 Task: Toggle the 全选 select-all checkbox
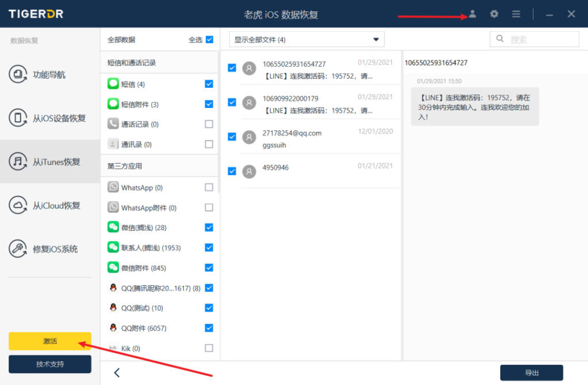point(209,40)
